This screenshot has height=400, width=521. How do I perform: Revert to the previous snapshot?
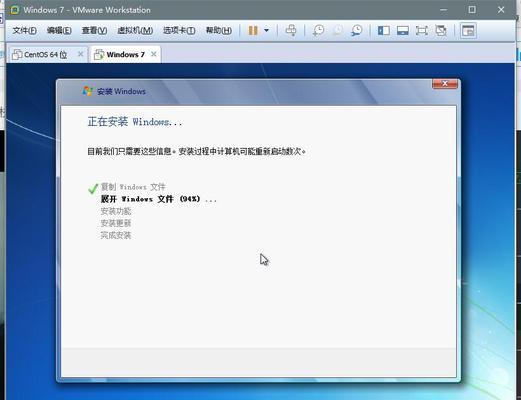[337, 31]
